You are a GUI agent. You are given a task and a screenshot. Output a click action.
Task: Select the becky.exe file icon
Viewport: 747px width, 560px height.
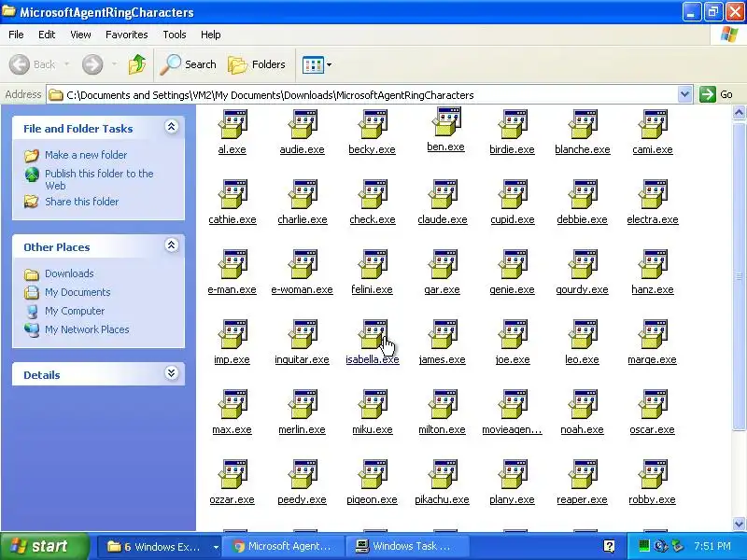tap(373, 124)
